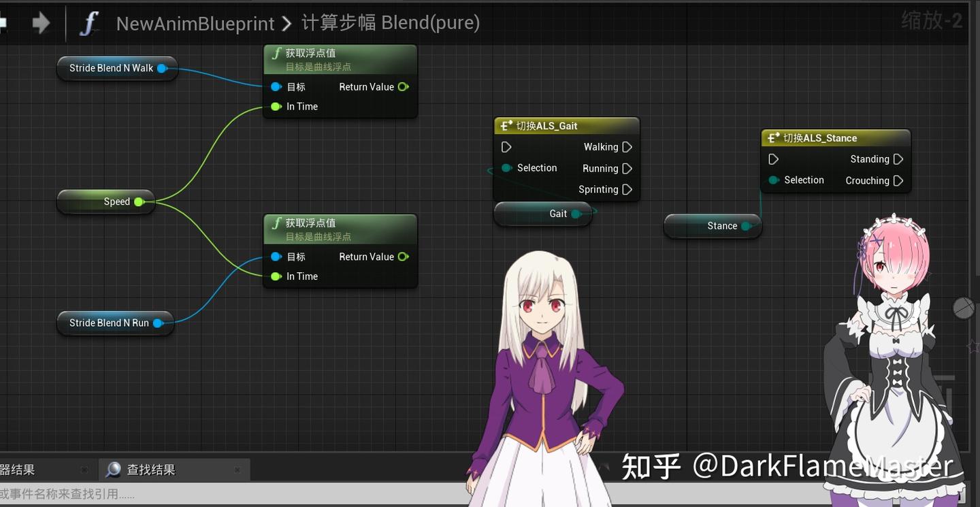Click the Return Value pin of upper 获取浮点值 node
This screenshot has height=507, width=980.
tap(403, 86)
